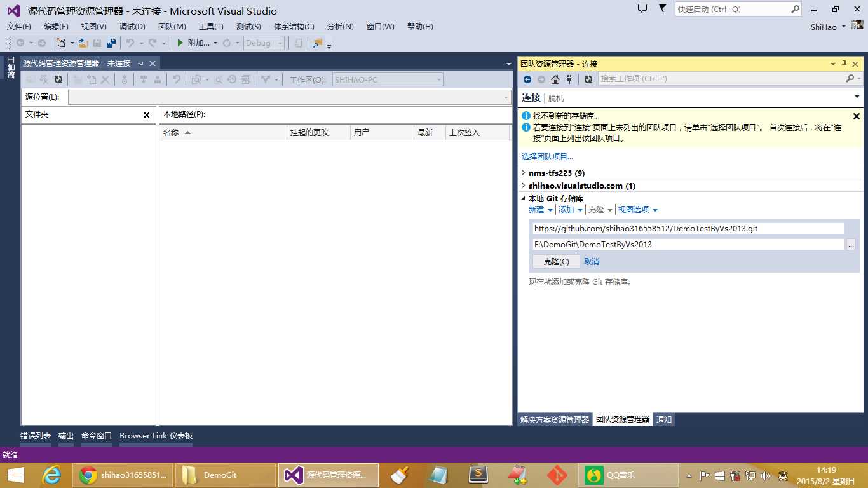Open the 调试(D) menu

[132, 27]
